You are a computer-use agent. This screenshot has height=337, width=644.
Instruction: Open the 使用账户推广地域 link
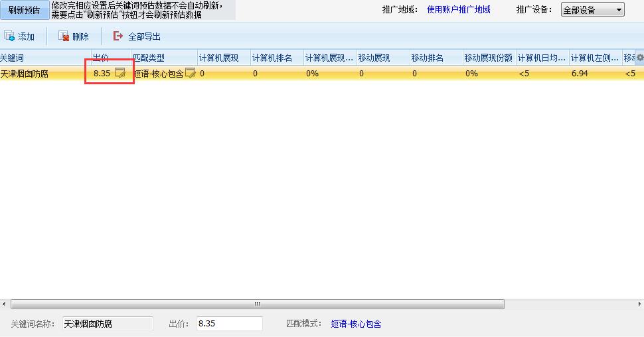click(x=458, y=10)
